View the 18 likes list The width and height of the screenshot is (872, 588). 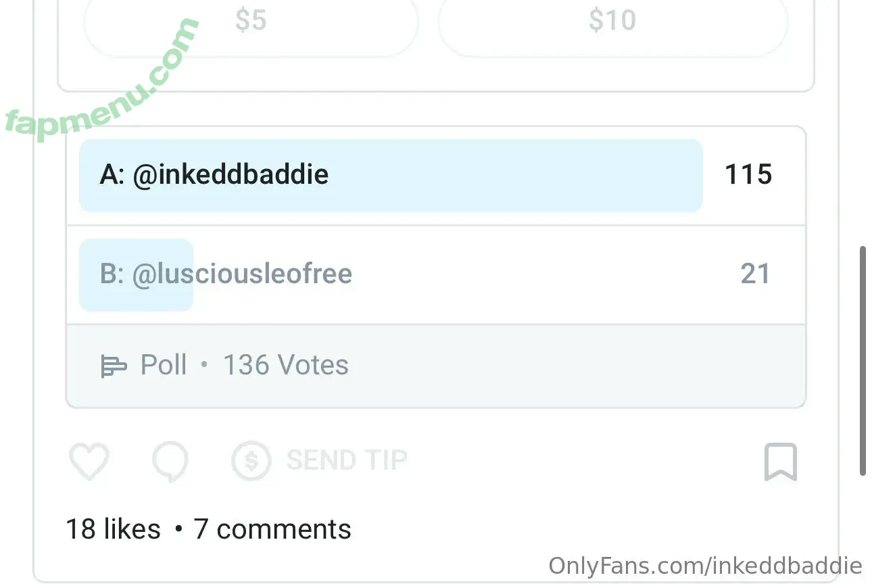(113, 529)
